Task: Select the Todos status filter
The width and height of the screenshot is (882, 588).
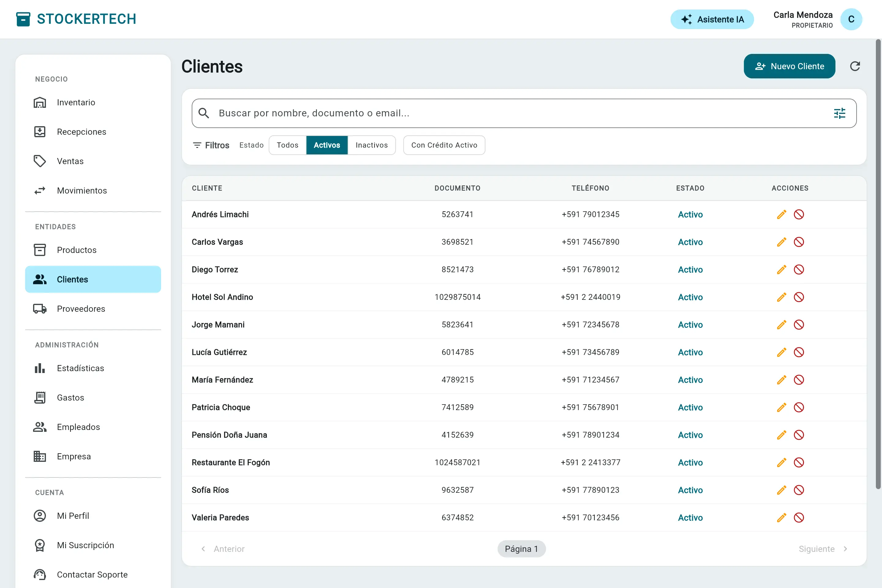Action: tap(288, 145)
